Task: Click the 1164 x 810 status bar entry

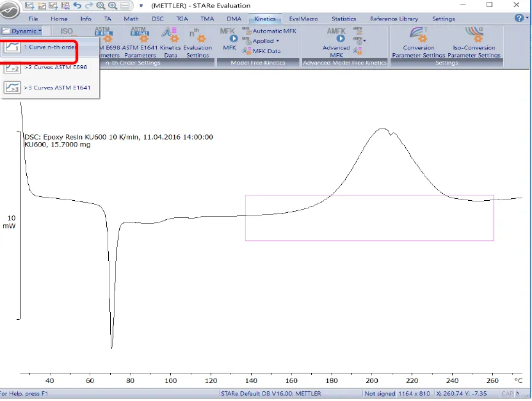Action: (x=414, y=393)
